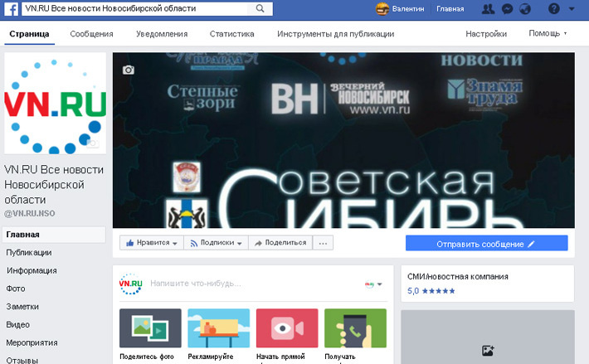
Task: Open the three-dots more actions button
Action: click(323, 243)
